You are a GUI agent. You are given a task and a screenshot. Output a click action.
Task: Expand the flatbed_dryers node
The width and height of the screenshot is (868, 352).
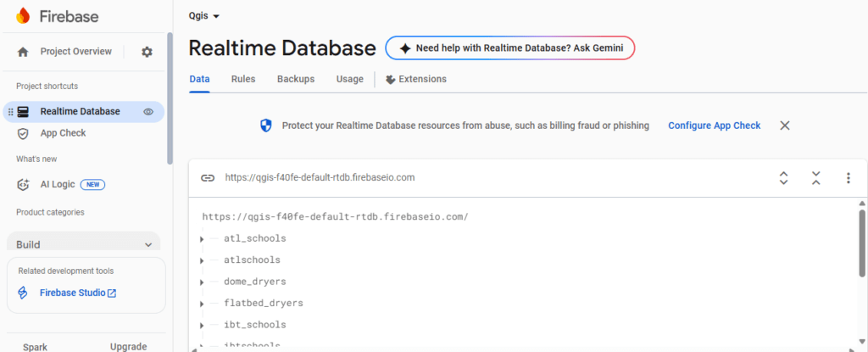pyautogui.click(x=202, y=304)
